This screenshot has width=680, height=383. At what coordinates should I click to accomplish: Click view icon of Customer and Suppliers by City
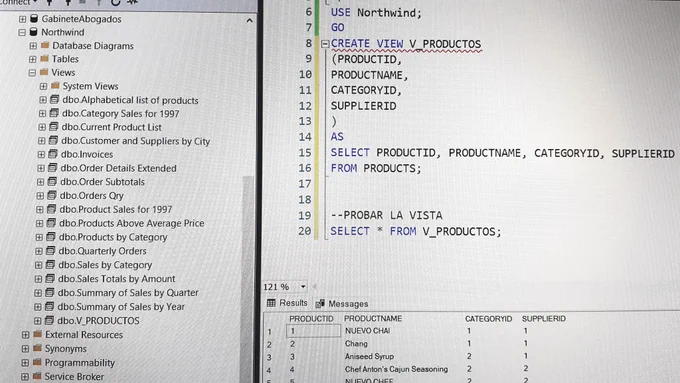pyautogui.click(x=53, y=141)
